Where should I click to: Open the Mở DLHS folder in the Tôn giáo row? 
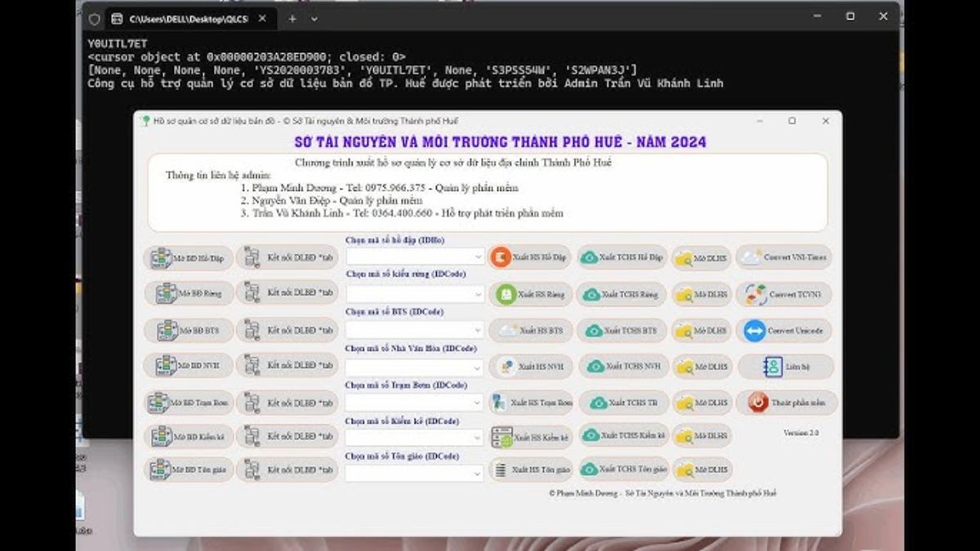tap(702, 470)
